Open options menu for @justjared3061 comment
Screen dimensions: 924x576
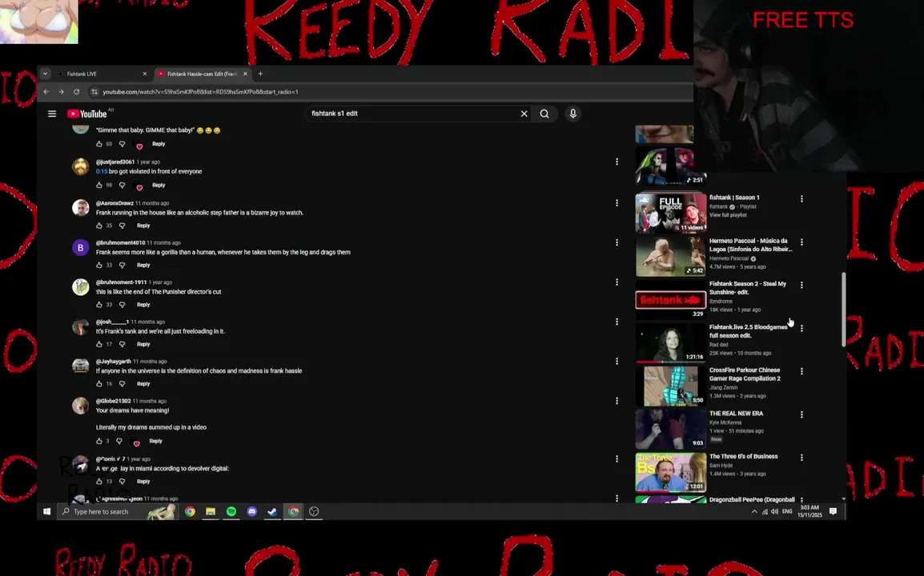point(617,162)
